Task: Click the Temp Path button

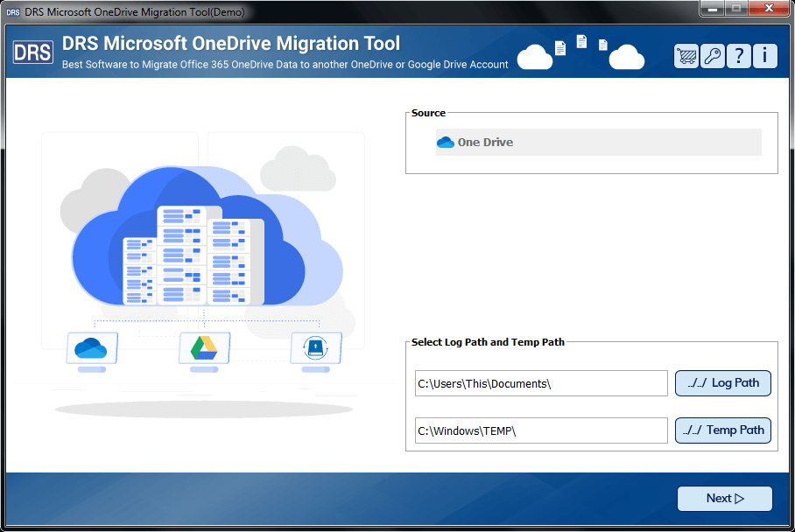Action: pos(723,430)
